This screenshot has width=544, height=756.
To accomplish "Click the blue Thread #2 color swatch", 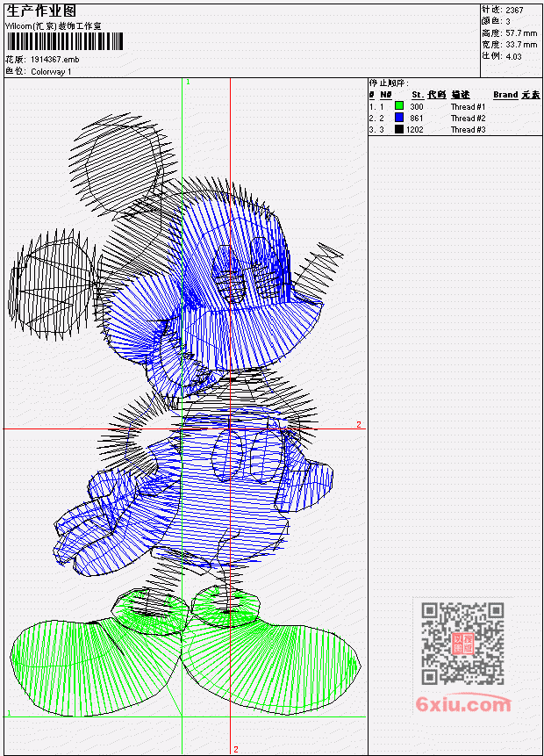I will tap(398, 117).
